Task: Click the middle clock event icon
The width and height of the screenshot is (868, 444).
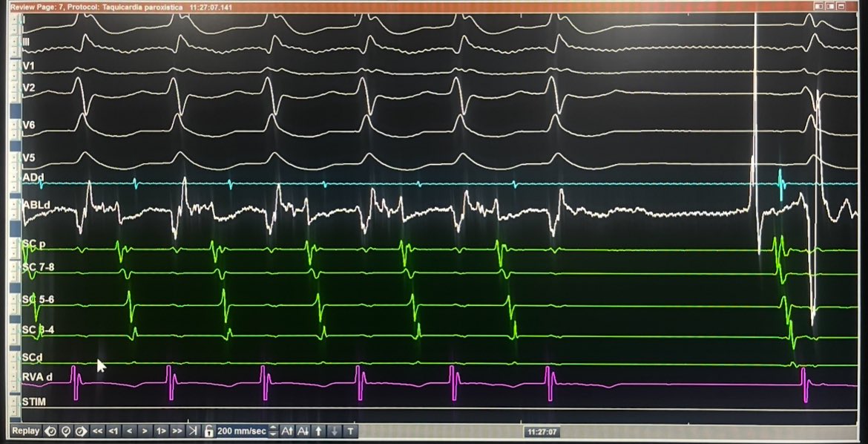Action: (67, 431)
